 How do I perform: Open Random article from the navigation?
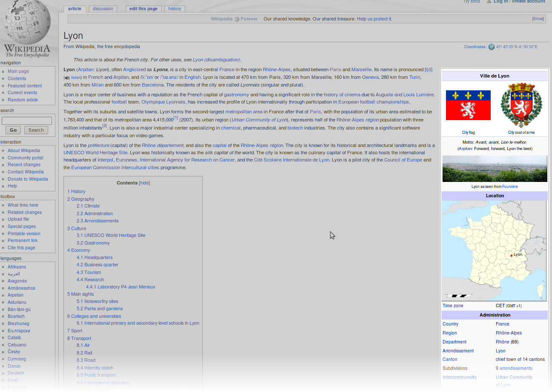click(x=23, y=100)
